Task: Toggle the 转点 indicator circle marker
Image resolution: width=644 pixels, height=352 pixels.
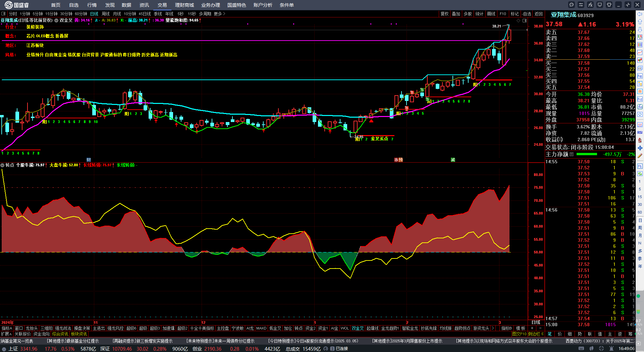Action: (2, 165)
